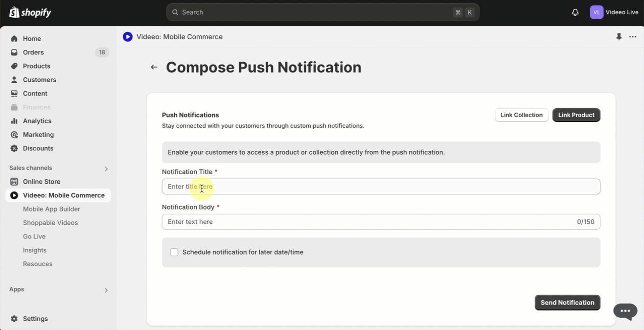Open the chat bubble widget

click(625, 311)
